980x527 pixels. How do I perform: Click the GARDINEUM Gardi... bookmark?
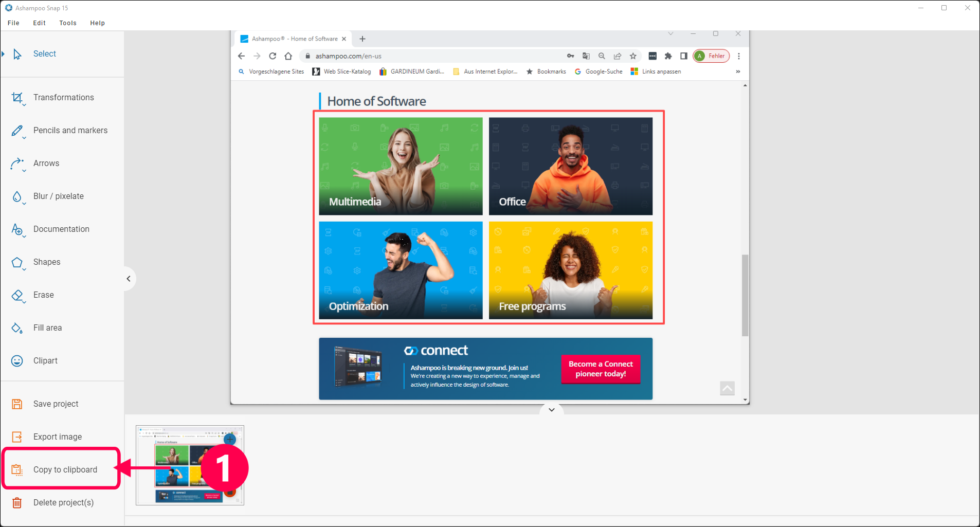point(412,71)
